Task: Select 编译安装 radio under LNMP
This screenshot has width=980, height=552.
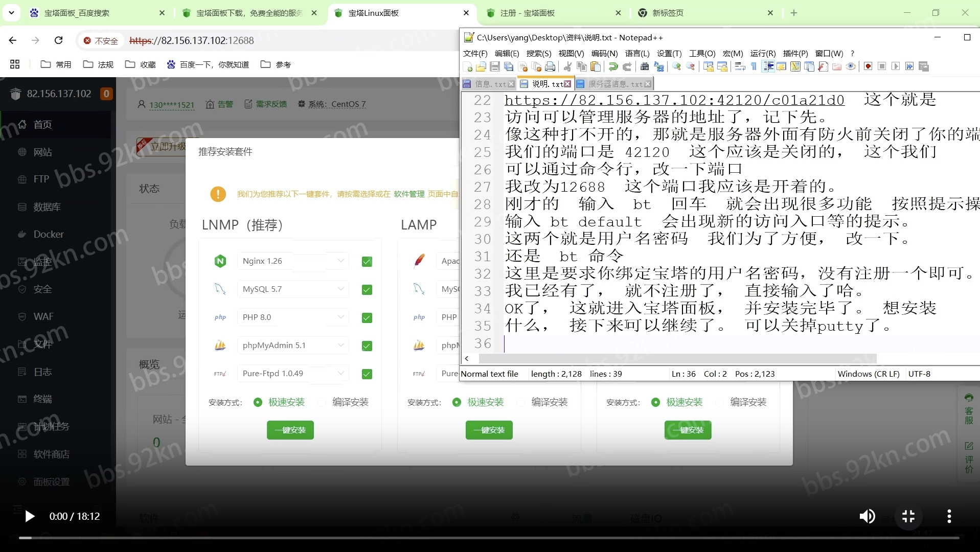Action: click(x=322, y=402)
